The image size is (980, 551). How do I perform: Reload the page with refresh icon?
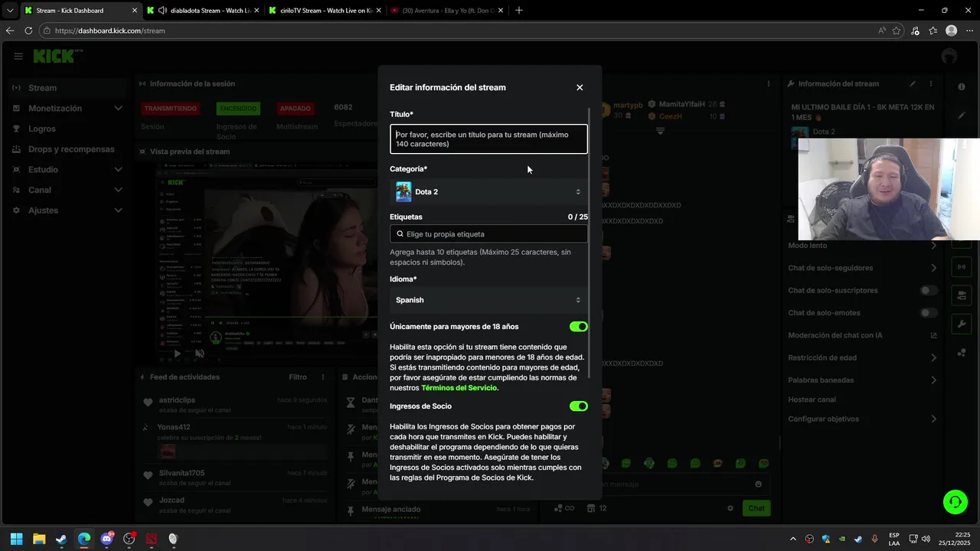click(28, 31)
